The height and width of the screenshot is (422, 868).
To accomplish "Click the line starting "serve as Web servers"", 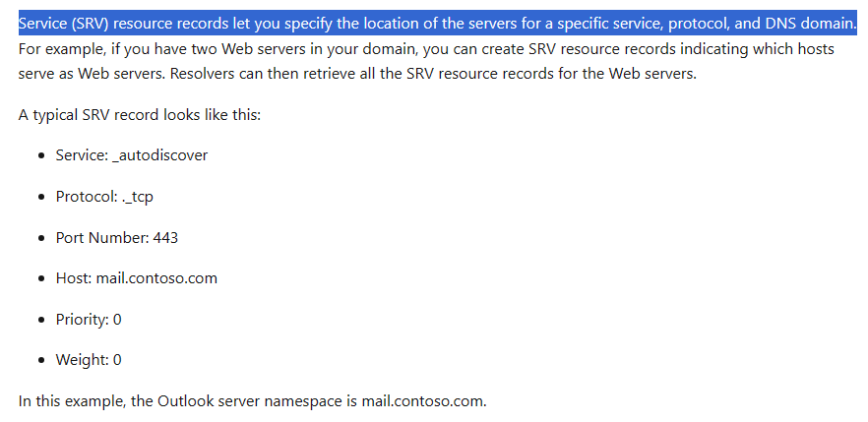I will coord(357,74).
